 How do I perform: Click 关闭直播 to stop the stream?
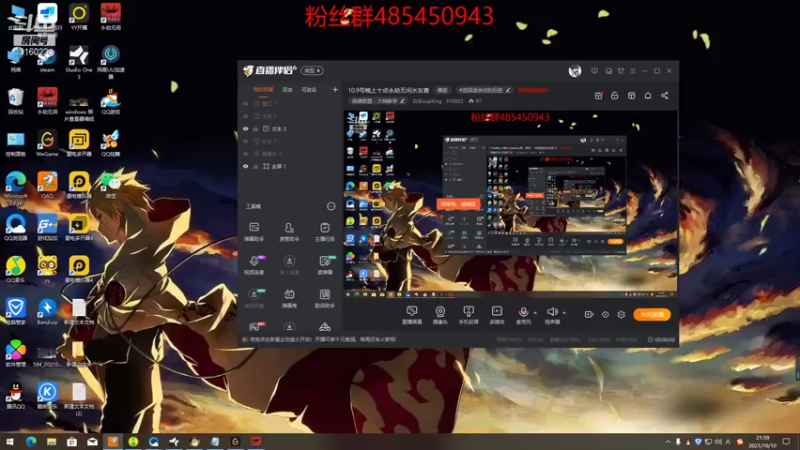click(652, 314)
